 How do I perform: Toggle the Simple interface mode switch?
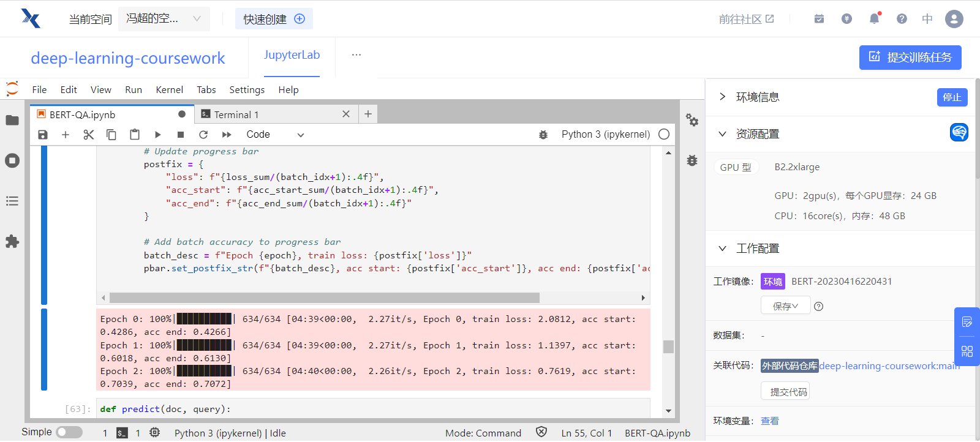(69, 432)
